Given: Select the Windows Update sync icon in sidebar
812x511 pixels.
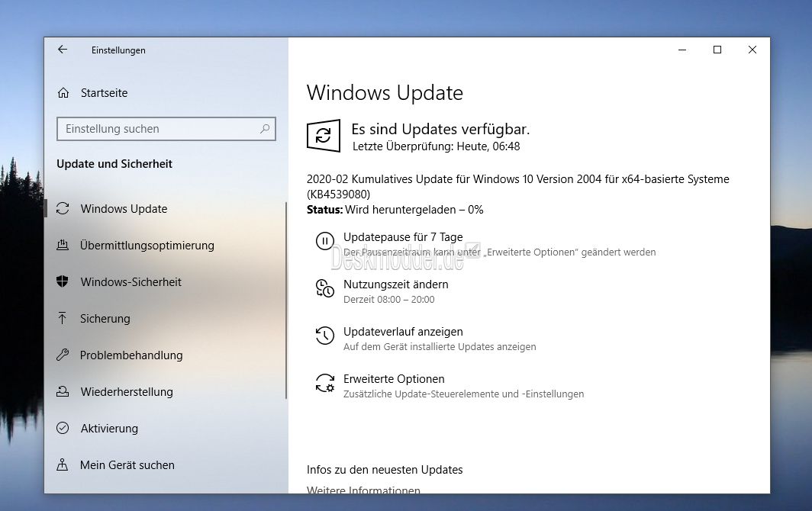Looking at the screenshot, I should (63, 209).
